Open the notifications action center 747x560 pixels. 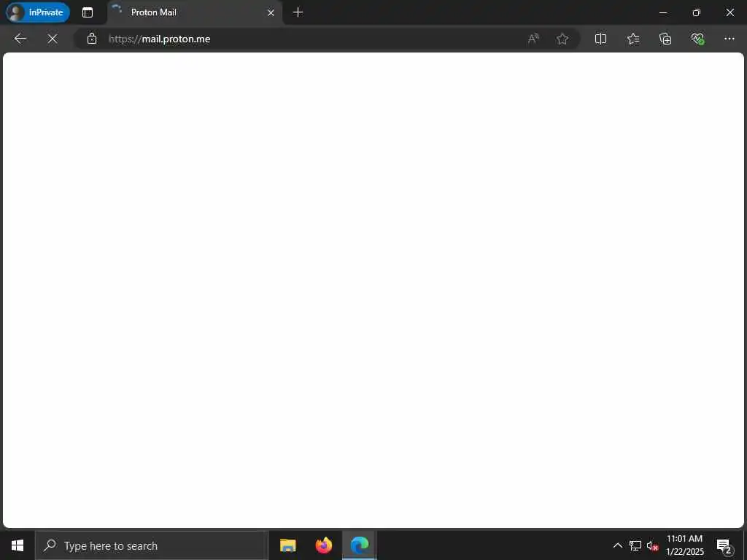pos(724,545)
